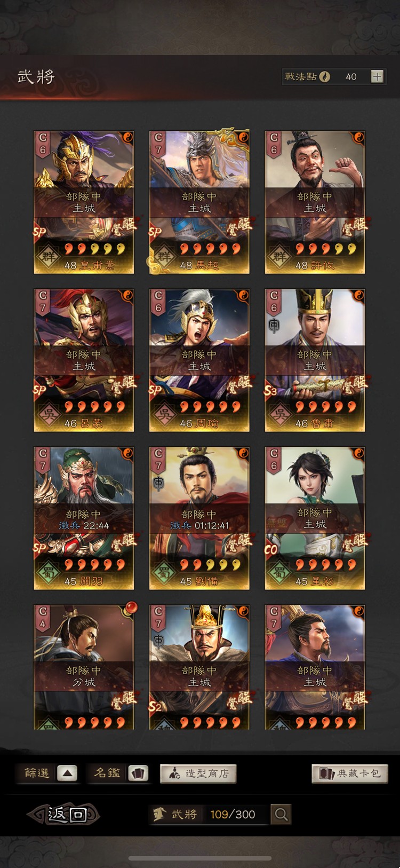Select the 許攸 general card
400x868 pixels.
point(315,202)
